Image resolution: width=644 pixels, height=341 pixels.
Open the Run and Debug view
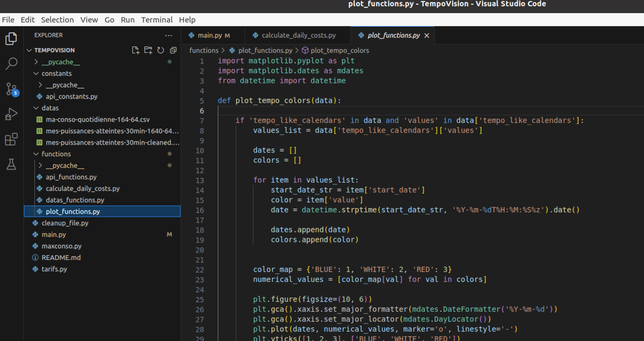tap(11, 114)
